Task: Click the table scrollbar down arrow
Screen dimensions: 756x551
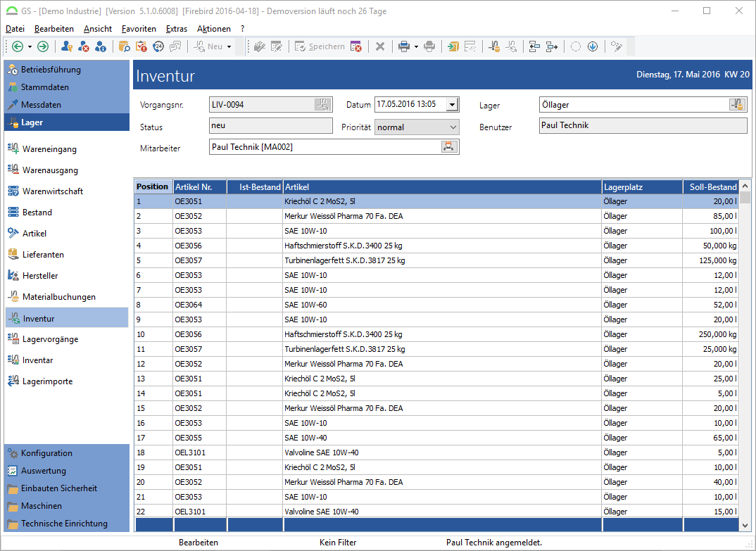Action: pyautogui.click(x=745, y=526)
